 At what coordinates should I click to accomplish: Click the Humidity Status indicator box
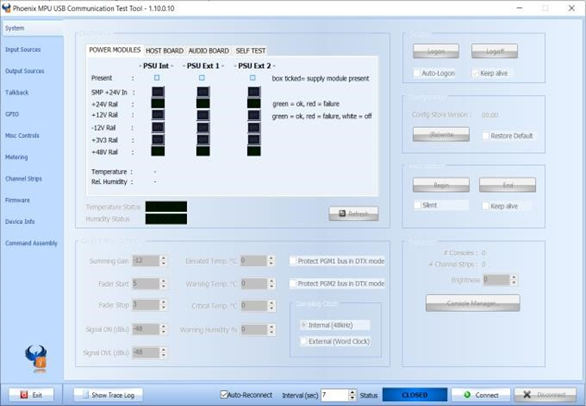(166, 219)
